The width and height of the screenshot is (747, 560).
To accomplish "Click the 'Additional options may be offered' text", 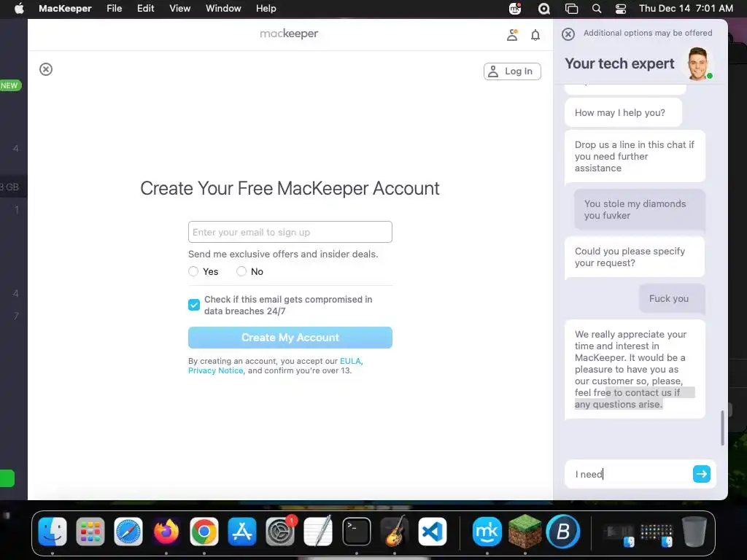I will (x=648, y=33).
